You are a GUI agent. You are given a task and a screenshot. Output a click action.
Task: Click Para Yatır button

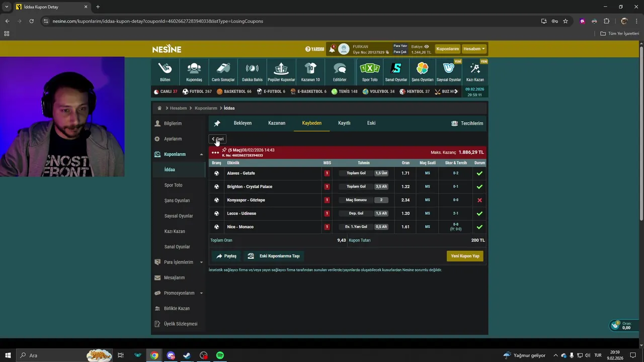(x=400, y=46)
